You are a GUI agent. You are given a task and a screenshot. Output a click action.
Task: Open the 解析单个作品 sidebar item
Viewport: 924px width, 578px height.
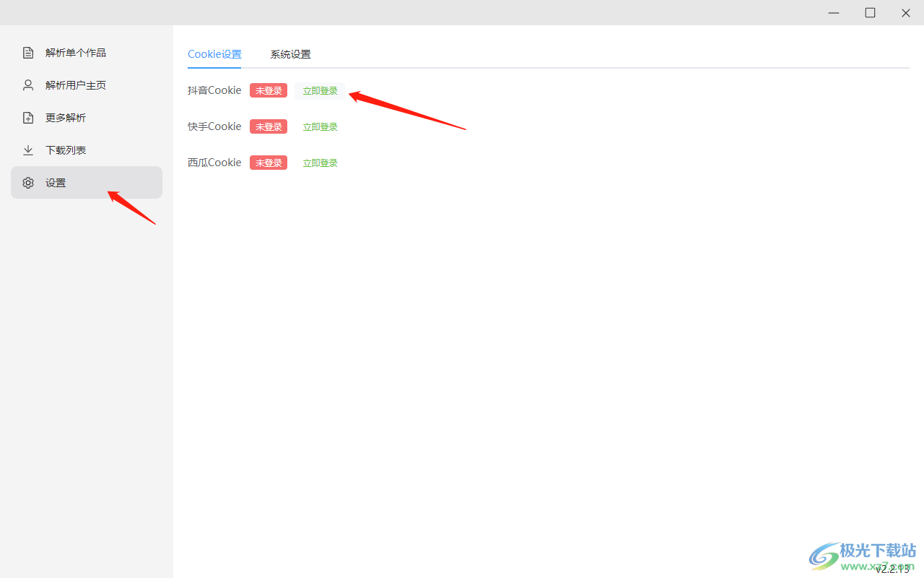click(87, 53)
